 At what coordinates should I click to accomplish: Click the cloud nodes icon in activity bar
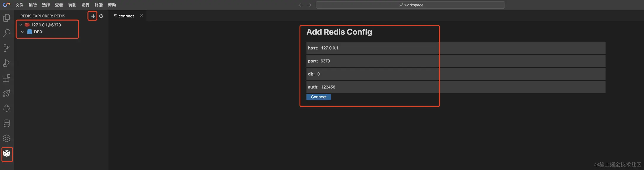7,108
